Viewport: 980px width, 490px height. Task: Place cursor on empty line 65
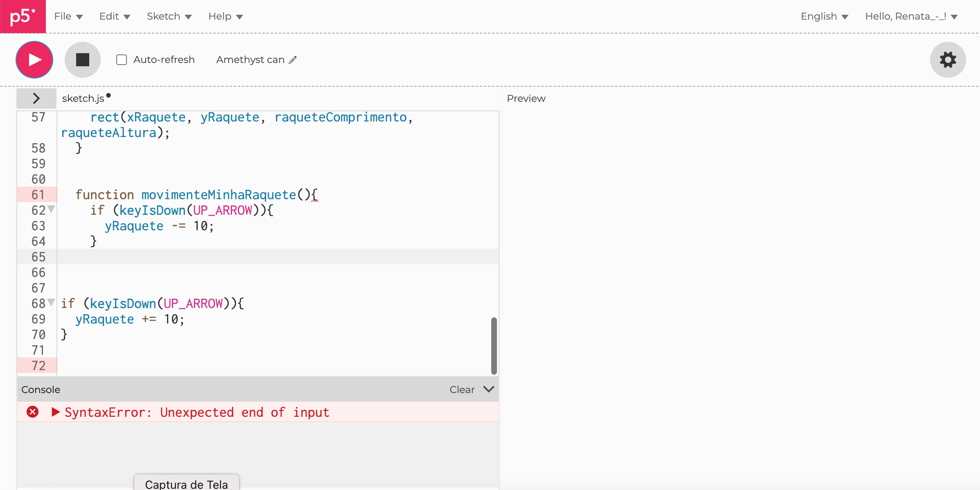pyautogui.click(x=278, y=257)
